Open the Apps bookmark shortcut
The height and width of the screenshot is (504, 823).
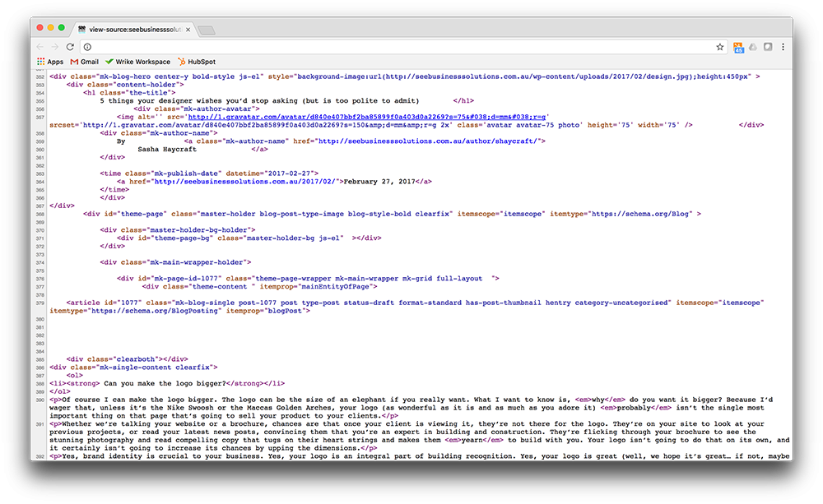(x=50, y=62)
